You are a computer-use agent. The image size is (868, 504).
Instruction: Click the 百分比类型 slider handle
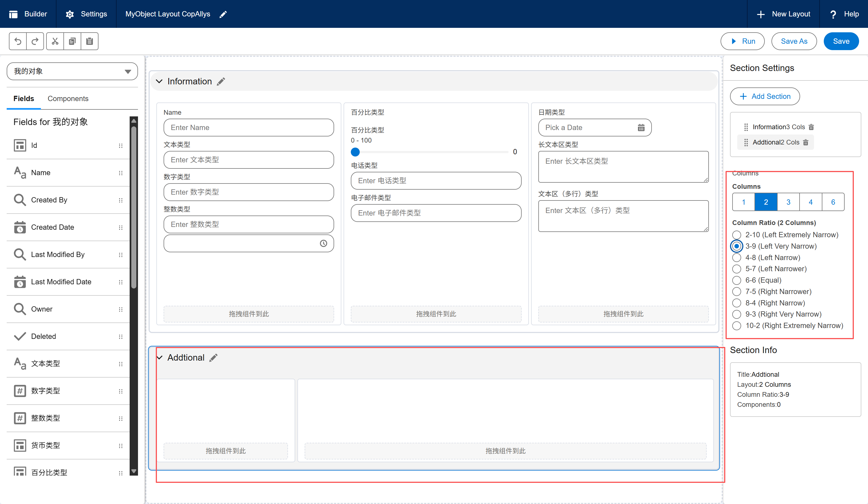(x=355, y=152)
